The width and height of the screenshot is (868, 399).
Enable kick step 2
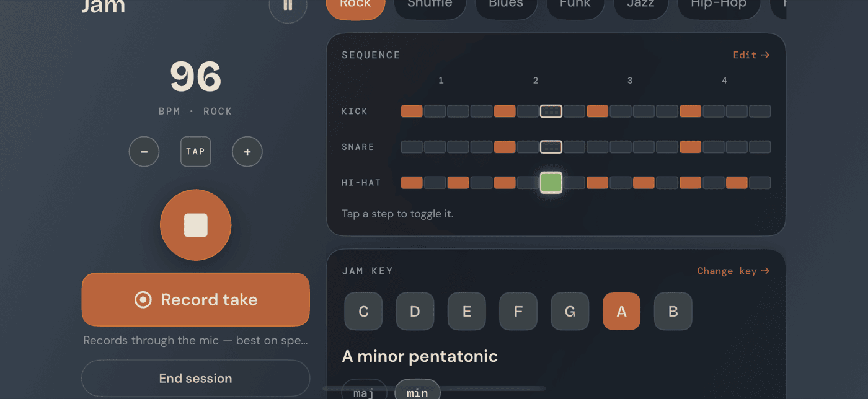435,112
